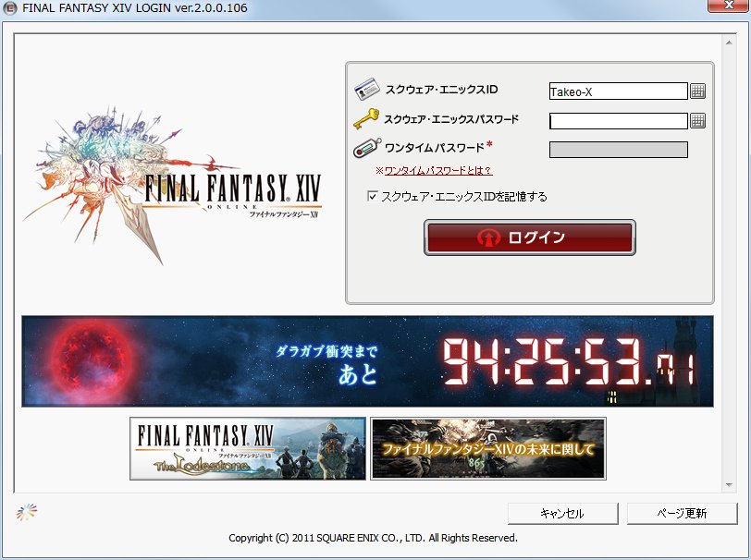Click the ID card icon
Screen dimensions: 751x560
pyautogui.click(x=366, y=89)
